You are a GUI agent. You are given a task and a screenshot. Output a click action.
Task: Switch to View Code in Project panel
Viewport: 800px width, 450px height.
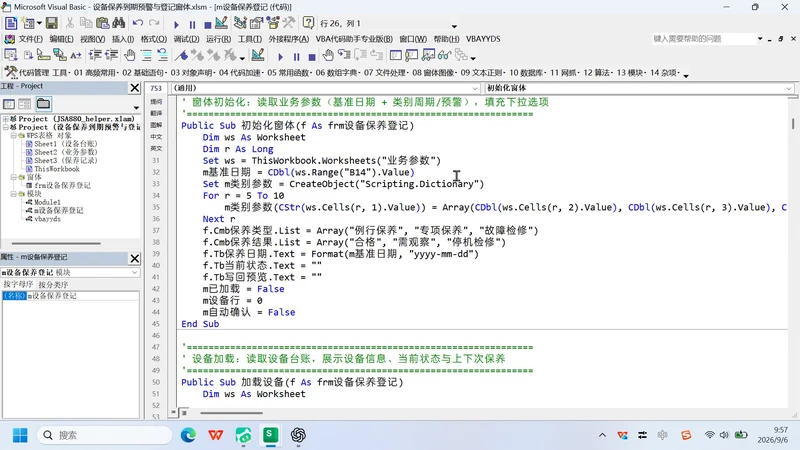tap(9, 104)
